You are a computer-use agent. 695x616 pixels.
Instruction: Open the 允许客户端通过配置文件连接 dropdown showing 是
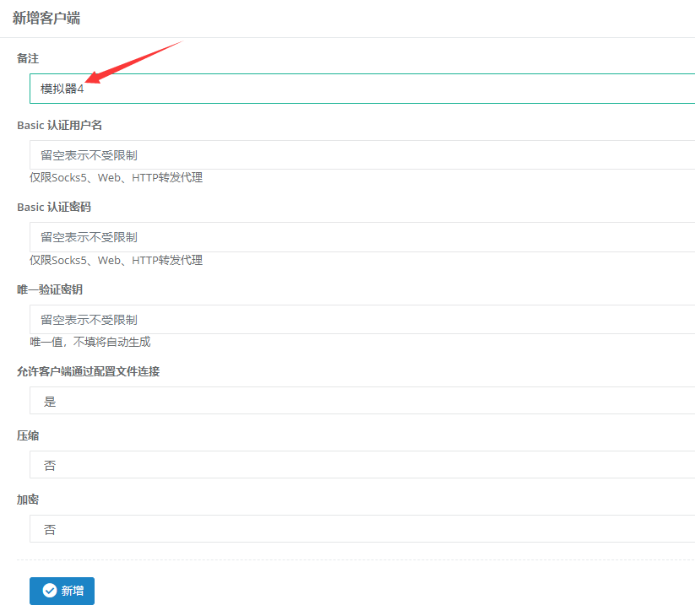(x=362, y=400)
